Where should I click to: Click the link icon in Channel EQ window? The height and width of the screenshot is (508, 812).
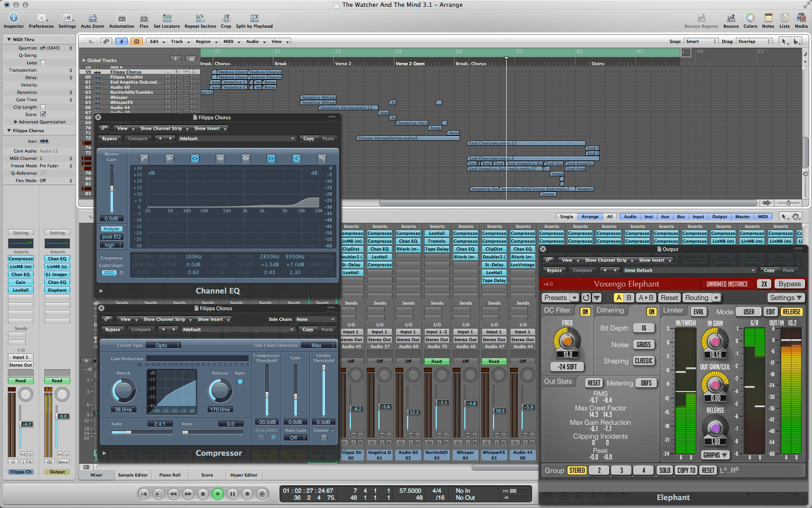(x=104, y=128)
